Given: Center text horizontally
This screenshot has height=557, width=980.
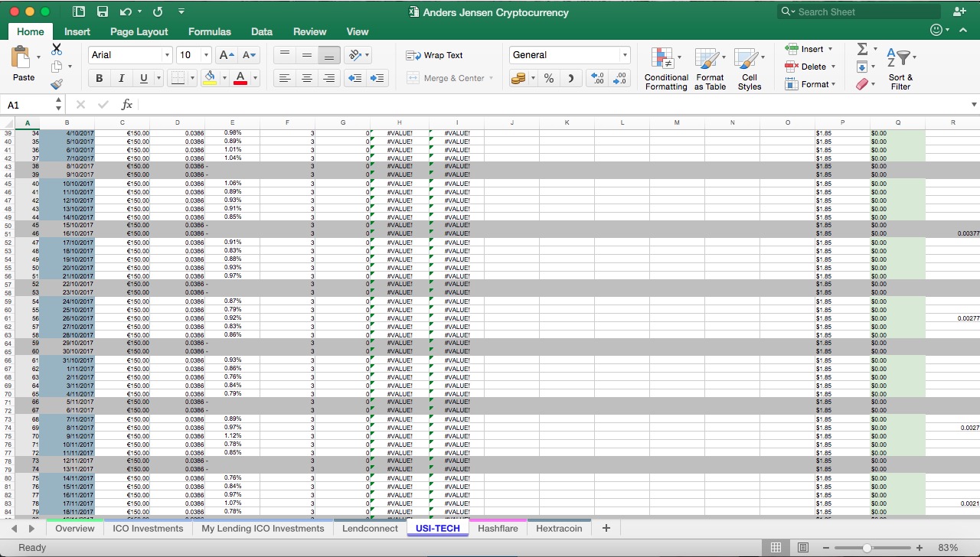Looking at the screenshot, I should (x=307, y=78).
